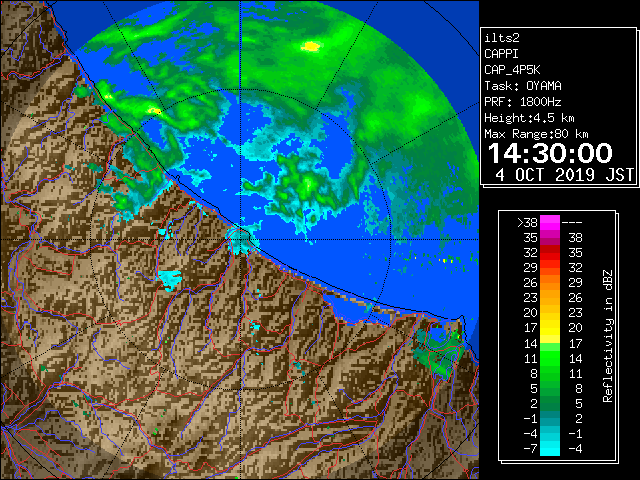Click the CAPPI product label

501,54
